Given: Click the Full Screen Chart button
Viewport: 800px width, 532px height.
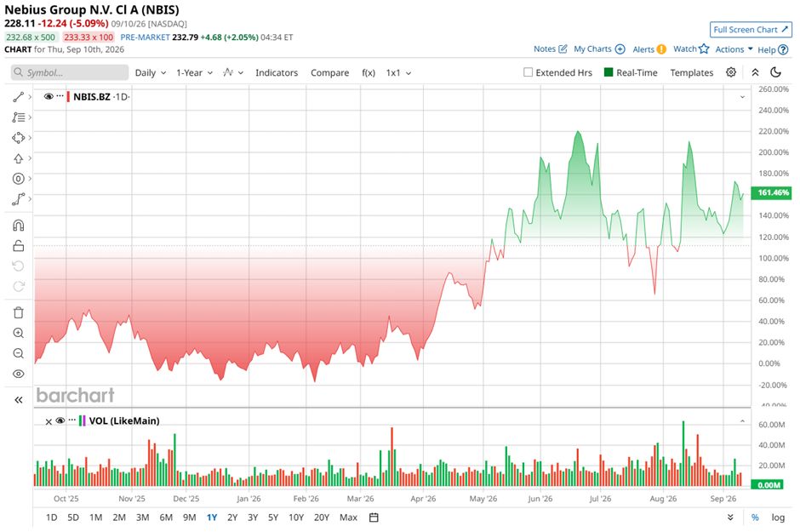Looking at the screenshot, I should pyautogui.click(x=751, y=30).
